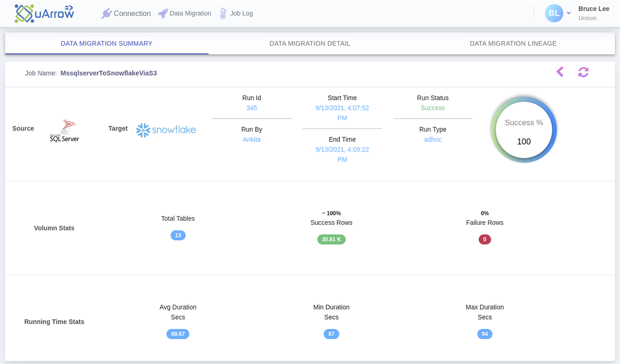Open the Connection page via plug icon
The height and width of the screenshot is (364, 620).
tap(107, 13)
